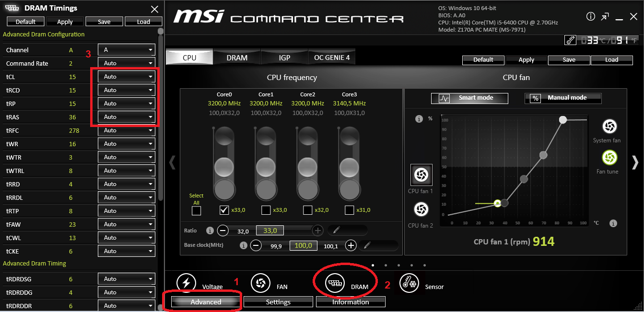Viewport: 644px width, 312px height.
Task: Open the Channel dropdown
Action: (x=127, y=50)
